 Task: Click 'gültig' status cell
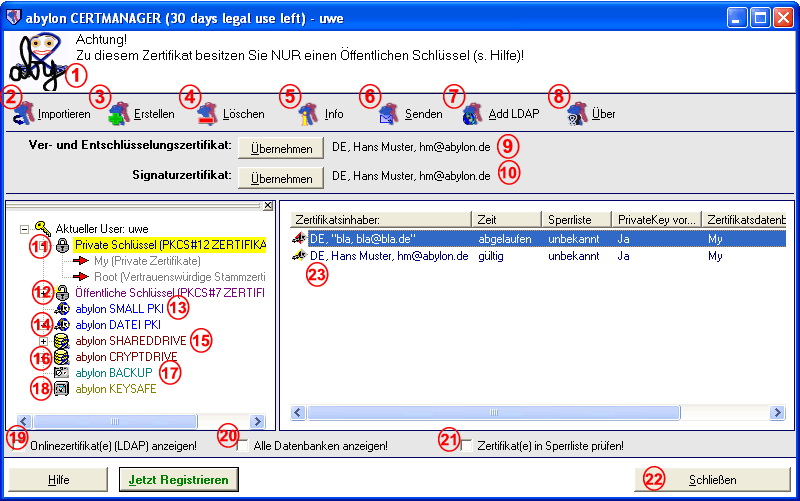(x=491, y=256)
